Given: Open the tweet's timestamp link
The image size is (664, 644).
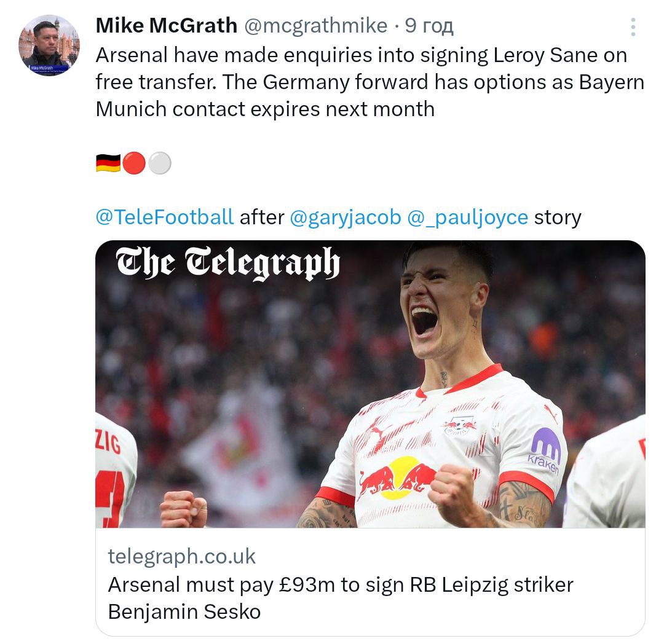Looking at the screenshot, I should (429, 26).
